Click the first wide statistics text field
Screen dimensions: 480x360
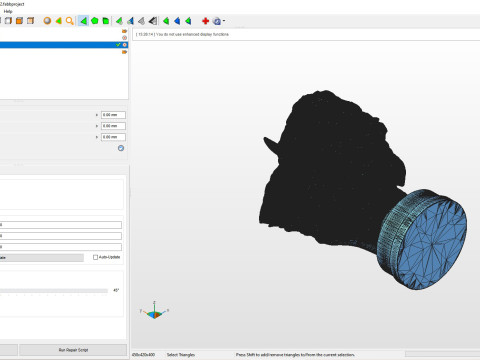61,225
